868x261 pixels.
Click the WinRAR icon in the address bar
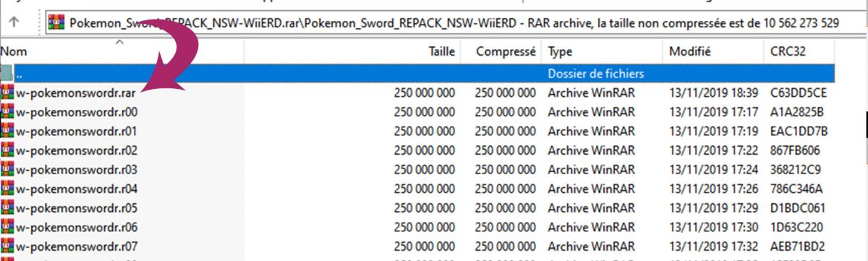(56, 22)
